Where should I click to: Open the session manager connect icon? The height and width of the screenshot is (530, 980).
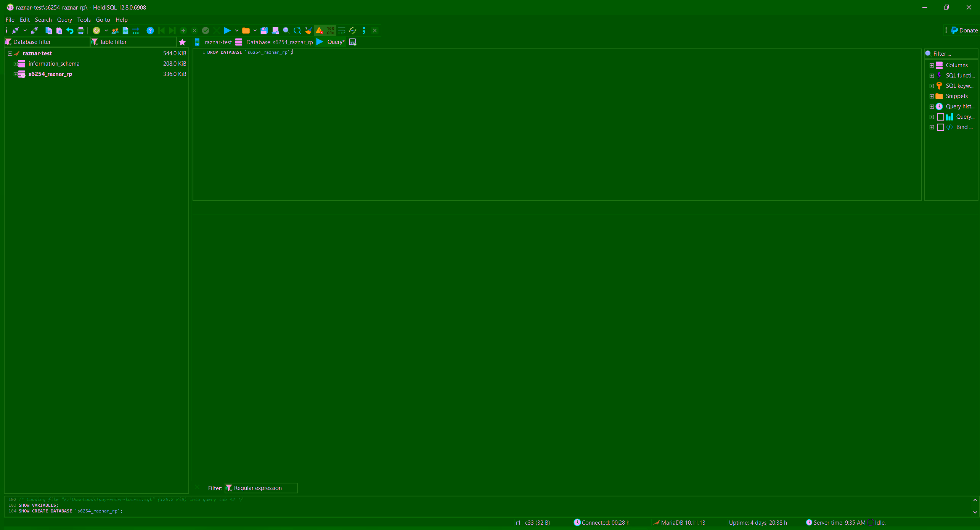[x=15, y=31]
